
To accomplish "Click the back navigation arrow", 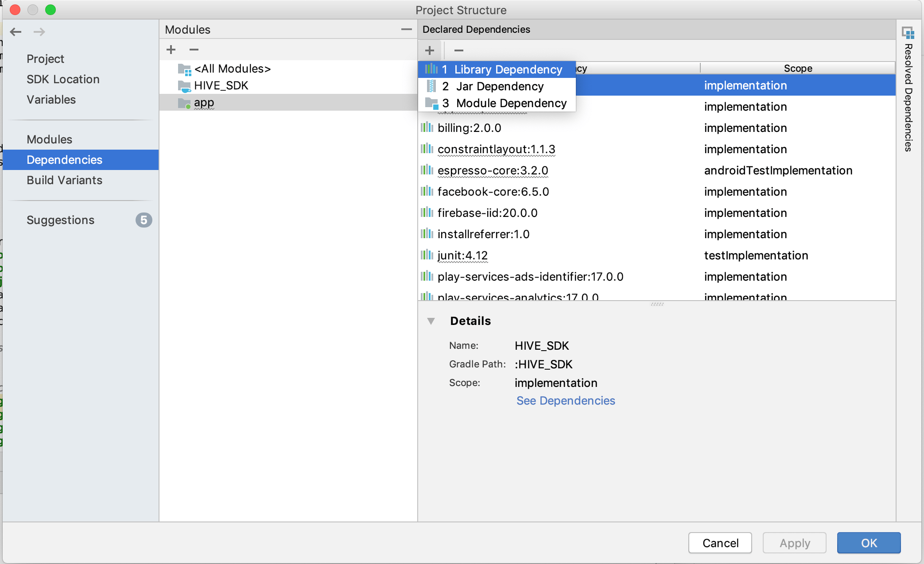I will click(16, 31).
